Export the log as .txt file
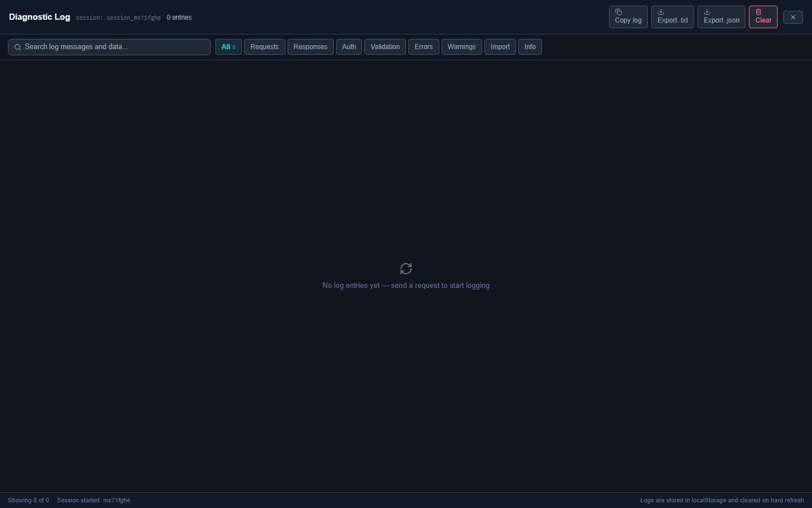The image size is (812, 508). pos(673,17)
